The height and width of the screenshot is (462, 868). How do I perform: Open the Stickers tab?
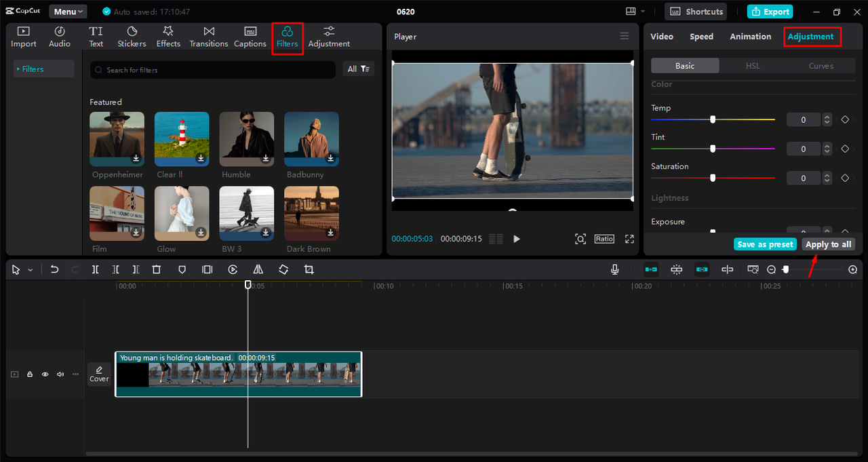(x=132, y=37)
